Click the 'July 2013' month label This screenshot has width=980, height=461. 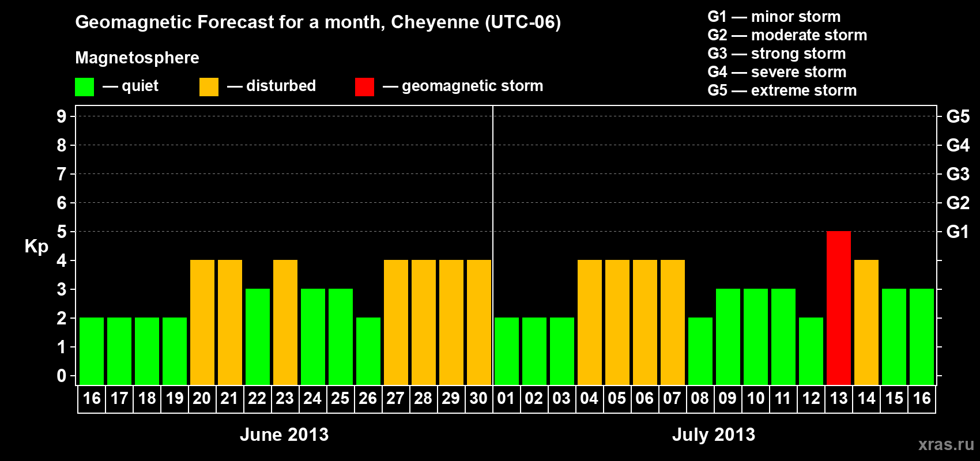coord(714,434)
